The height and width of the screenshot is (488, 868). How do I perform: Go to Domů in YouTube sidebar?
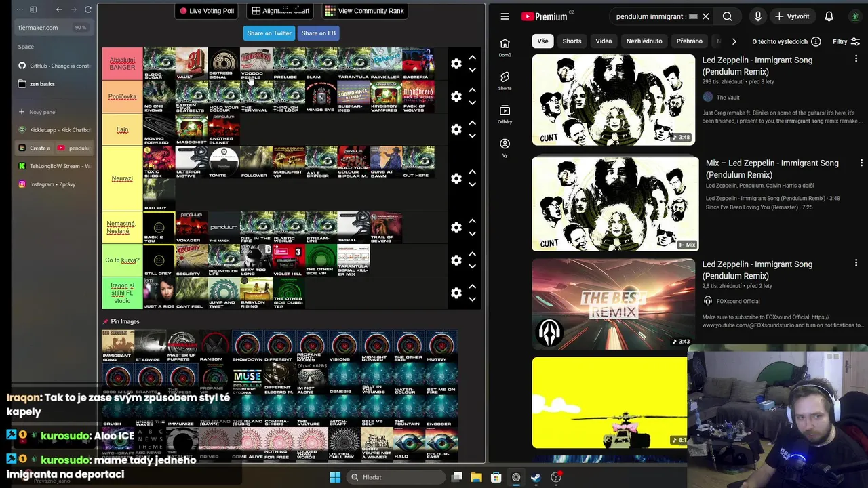point(505,48)
